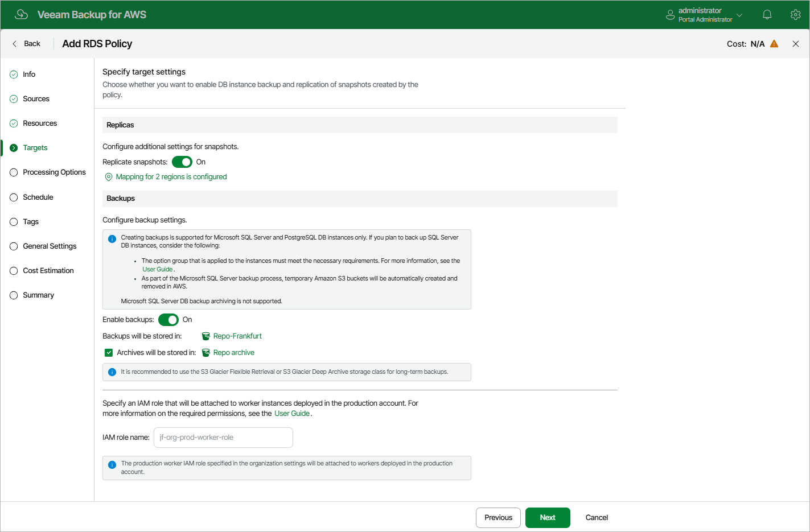Click the Info step checkmark icon
Image resolution: width=810 pixels, height=532 pixels.
point(14,75)
